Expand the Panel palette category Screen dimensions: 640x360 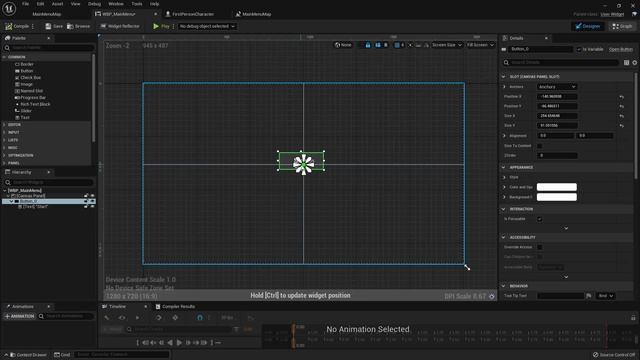[4, 163]
